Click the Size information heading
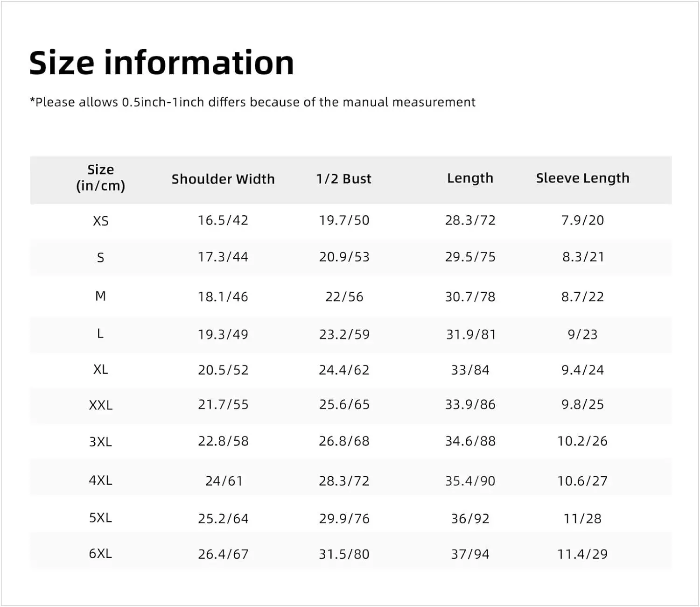 (161, 63)
